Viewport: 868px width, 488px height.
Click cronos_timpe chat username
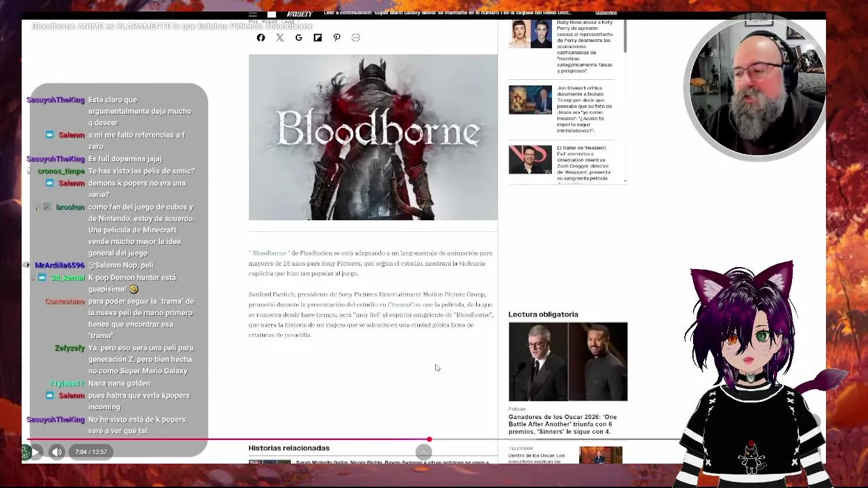pyautogui.click(x=61, y=171)
